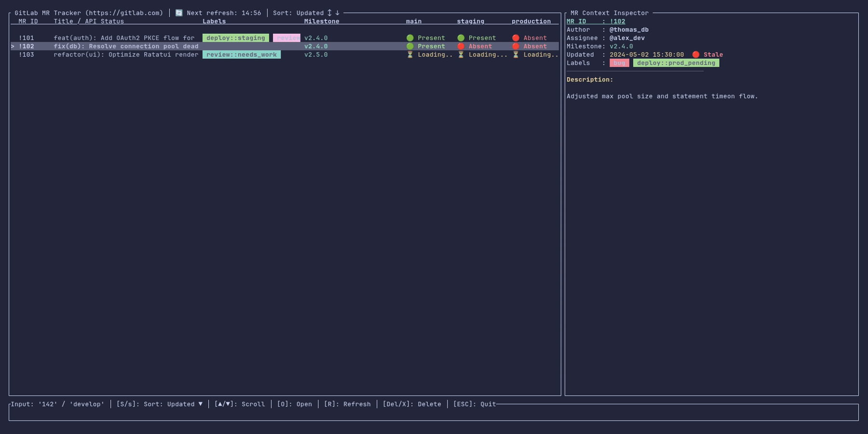Screen dimensions: 868x434
Task: Click the Sort: Updated label in the header
Action: tap(298, 13)
